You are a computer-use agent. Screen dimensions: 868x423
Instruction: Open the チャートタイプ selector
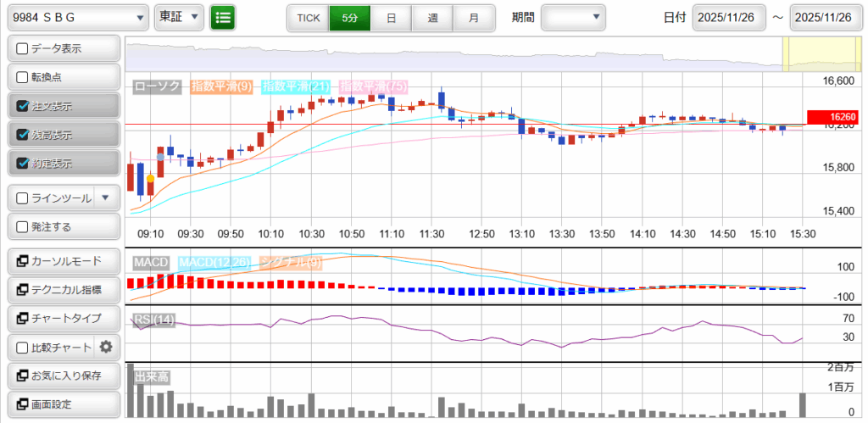coord(64,318)
